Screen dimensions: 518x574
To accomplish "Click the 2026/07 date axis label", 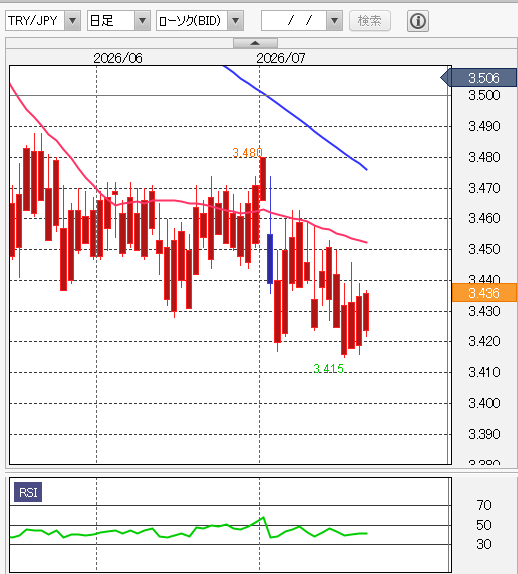I will pos(281,58).
